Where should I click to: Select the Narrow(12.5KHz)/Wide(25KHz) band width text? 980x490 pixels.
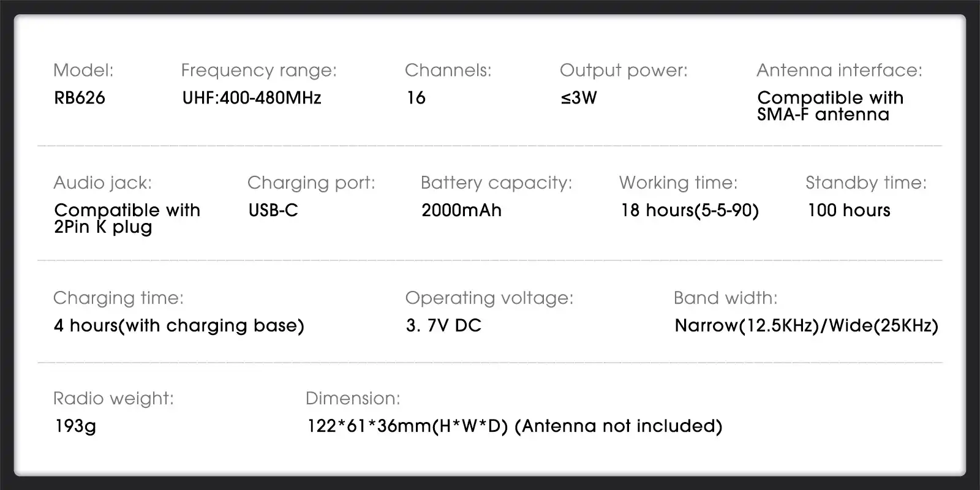tap(806, 326)
